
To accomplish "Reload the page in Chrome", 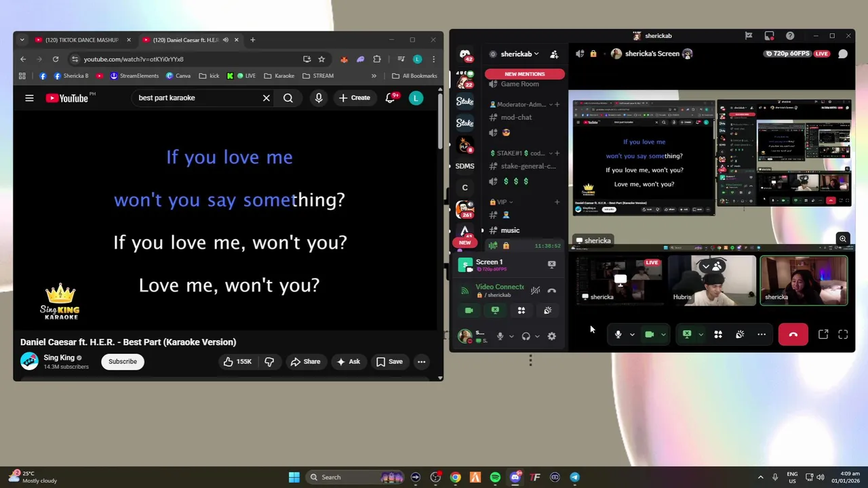I will (x=56, y=59).
